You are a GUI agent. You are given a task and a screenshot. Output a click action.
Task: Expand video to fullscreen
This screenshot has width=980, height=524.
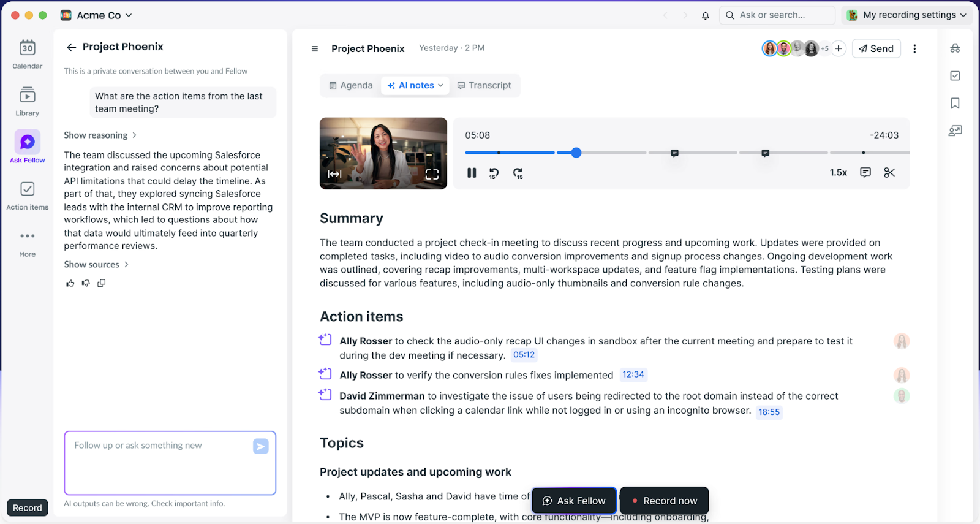[x=432, y=174]
